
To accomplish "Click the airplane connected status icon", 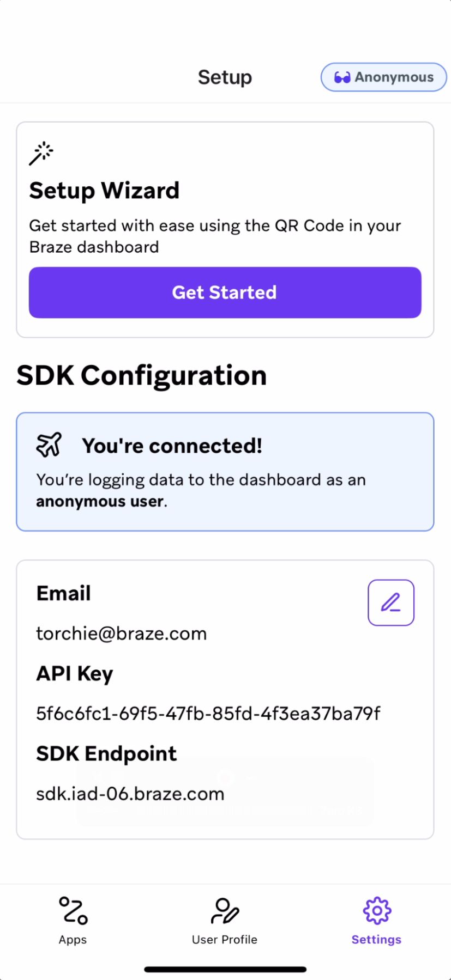I will coord(49,445).
